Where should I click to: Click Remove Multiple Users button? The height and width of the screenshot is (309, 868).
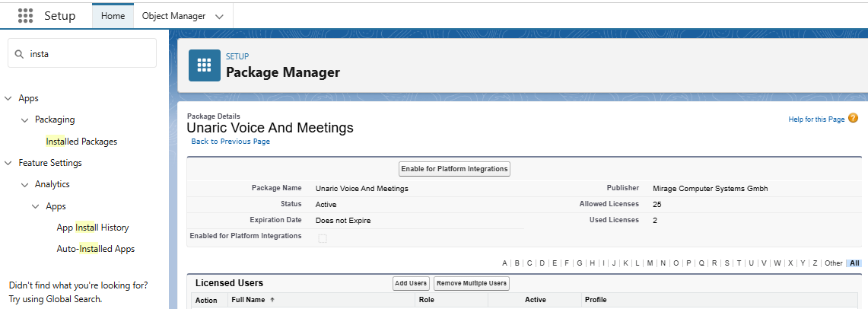coord(471,283)
